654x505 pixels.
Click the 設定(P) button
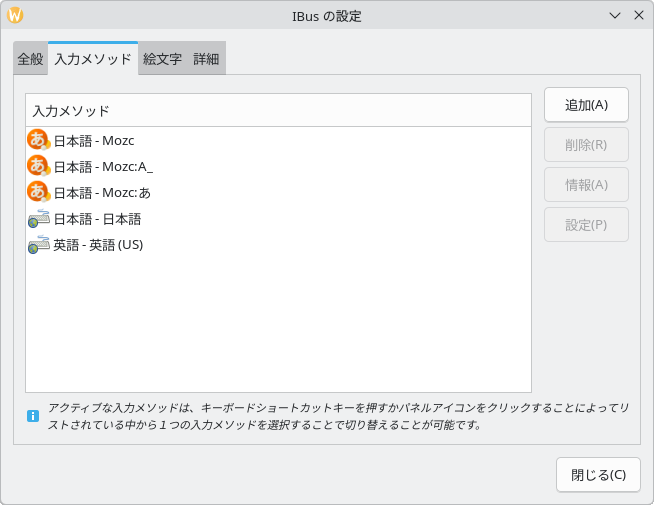[x=586, y=225]
